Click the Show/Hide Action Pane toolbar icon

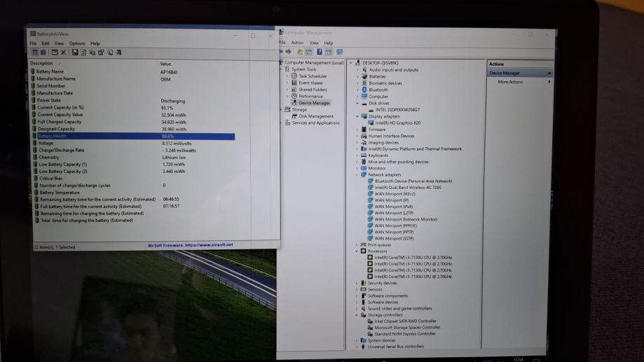click(329, 52)
